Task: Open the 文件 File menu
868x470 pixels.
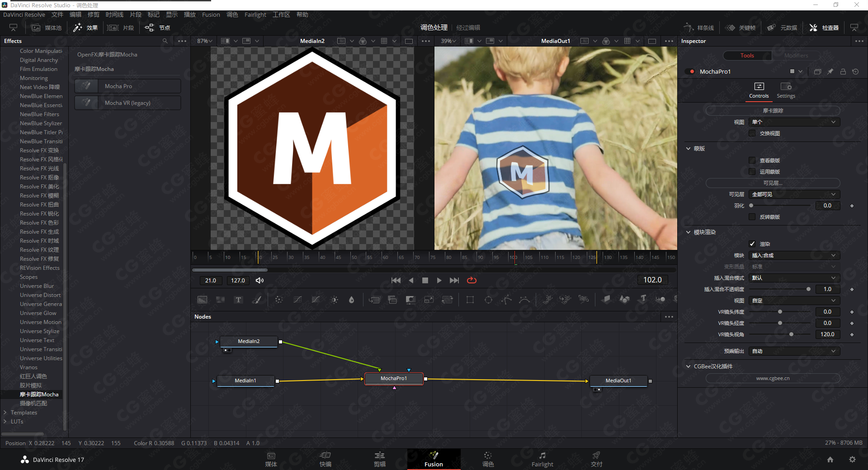Action: [57, 14]
